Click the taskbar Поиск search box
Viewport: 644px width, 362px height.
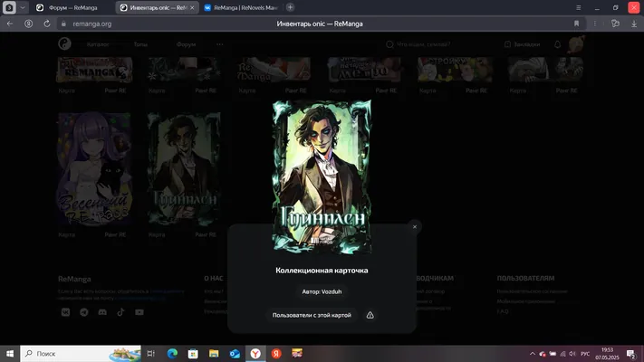pyautogui.click(x=81, y=353)
